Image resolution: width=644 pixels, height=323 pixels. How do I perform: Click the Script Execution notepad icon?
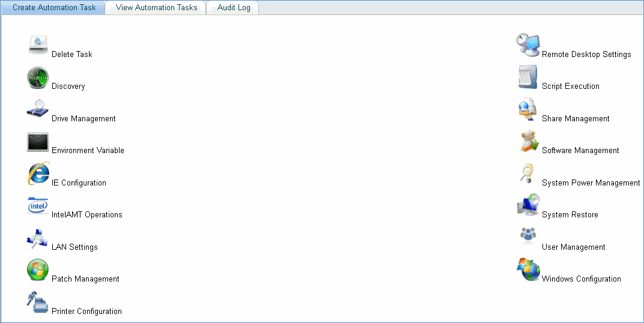(528, 78)
